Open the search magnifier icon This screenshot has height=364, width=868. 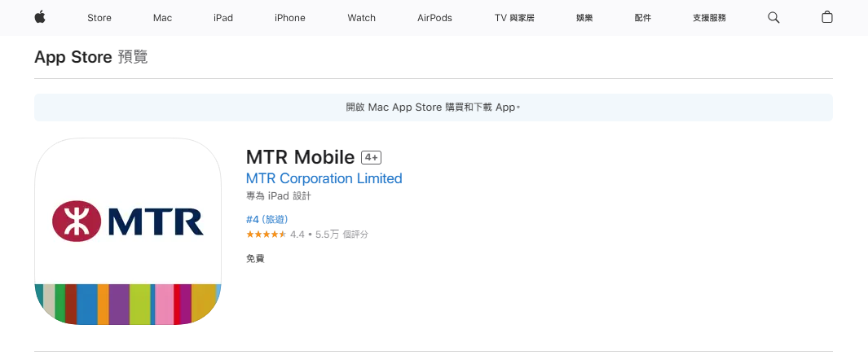click(773, 17)
